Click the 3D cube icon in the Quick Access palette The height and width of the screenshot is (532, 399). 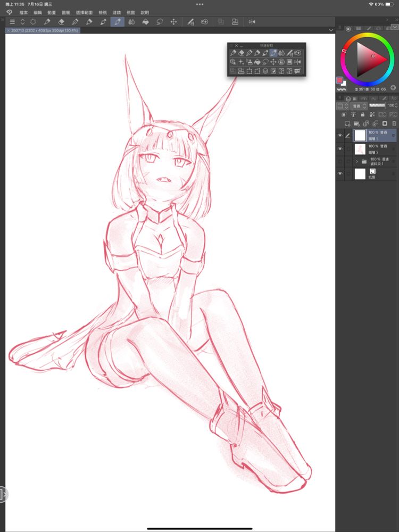click(265, 71)
